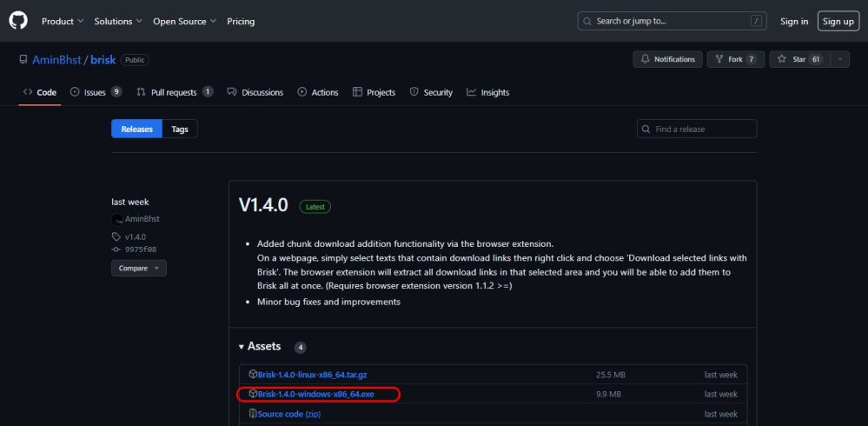Image resolution: width=868 pixels, height=426 pixels.
Task: Switch to the Discussions tab
Action: click(x=255, y=92)
